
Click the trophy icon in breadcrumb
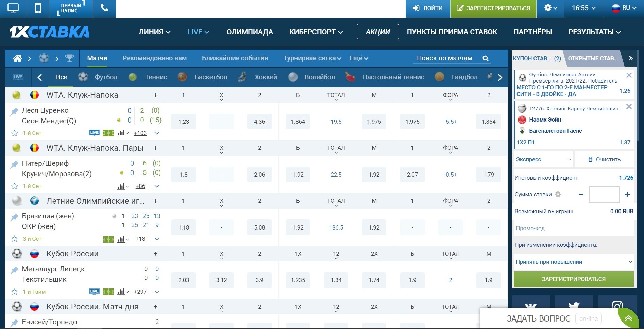pos(69,58)
